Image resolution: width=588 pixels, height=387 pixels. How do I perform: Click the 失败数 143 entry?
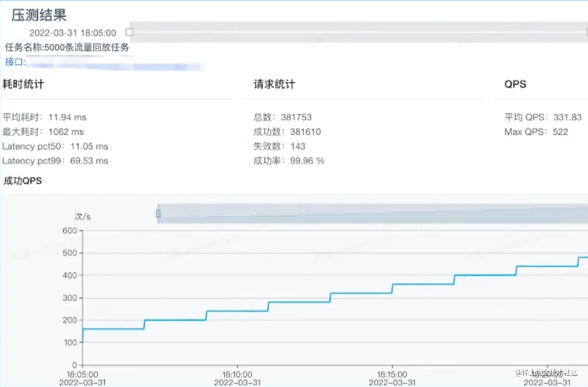(x=280, y=146)
